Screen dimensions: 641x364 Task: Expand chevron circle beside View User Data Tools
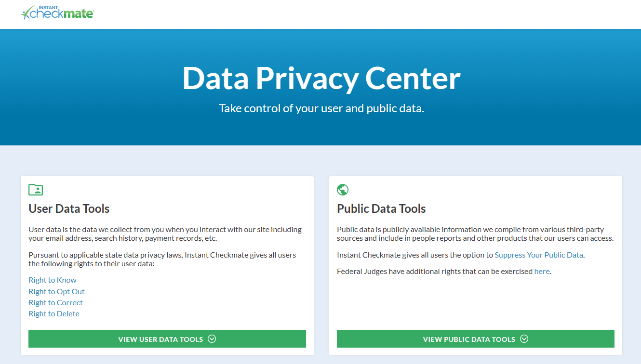(212, 339)
